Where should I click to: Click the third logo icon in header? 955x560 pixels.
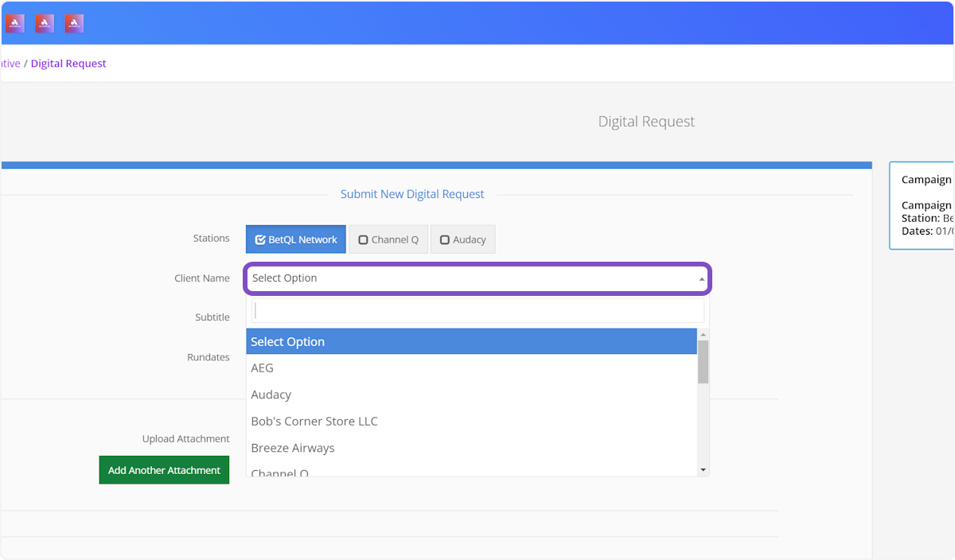click(x=74, y=24)
